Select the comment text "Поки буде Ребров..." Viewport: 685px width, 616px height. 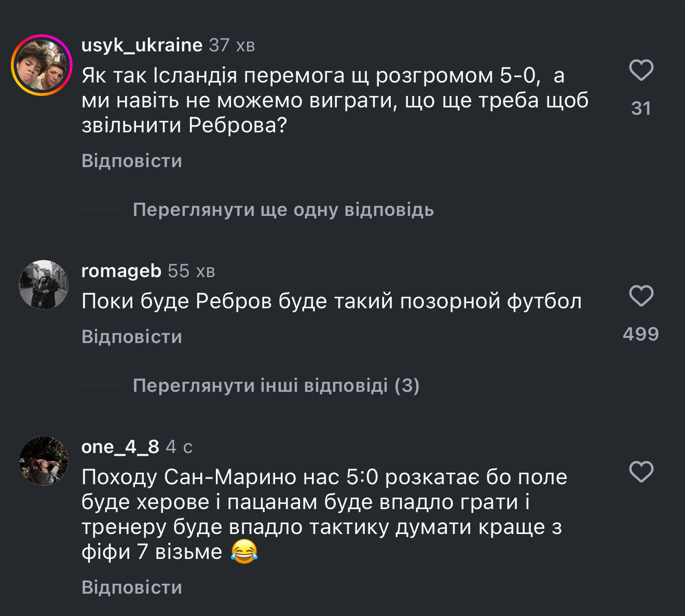[331, 301]
